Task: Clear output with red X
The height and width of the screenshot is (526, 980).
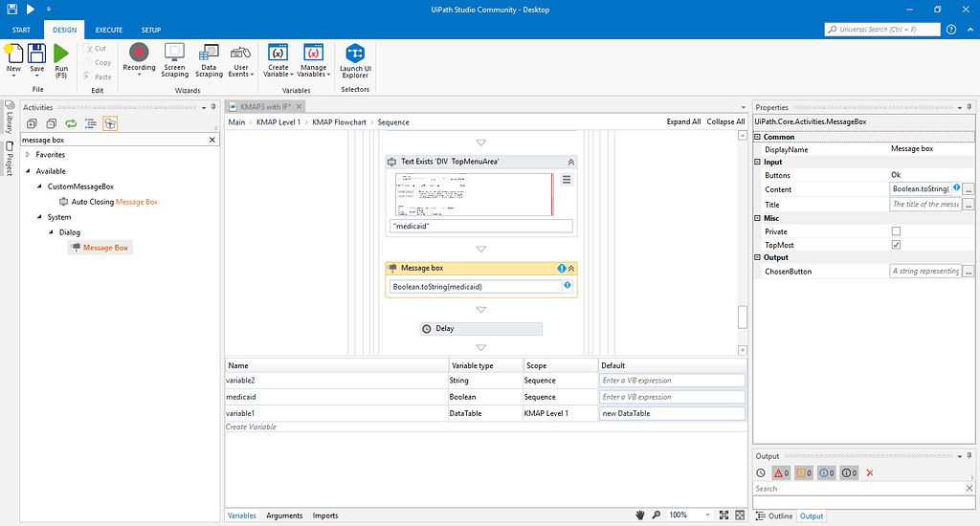Action: (869, 472)
